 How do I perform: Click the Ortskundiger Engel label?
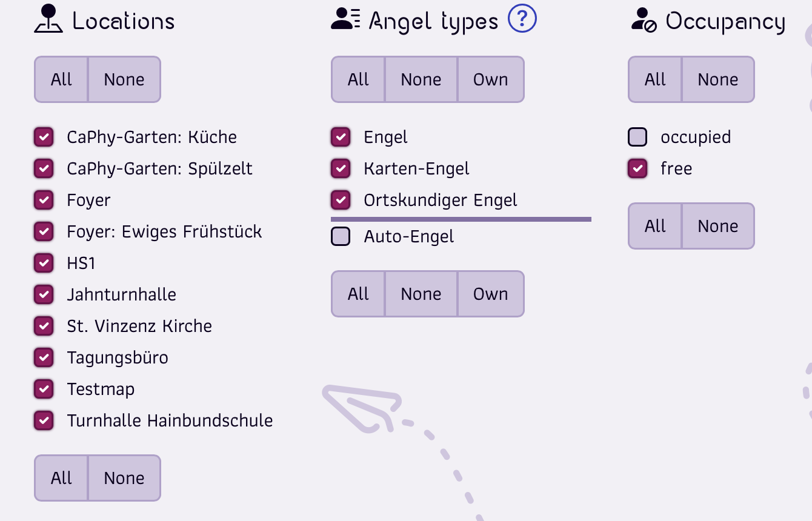tap(441, 201)
